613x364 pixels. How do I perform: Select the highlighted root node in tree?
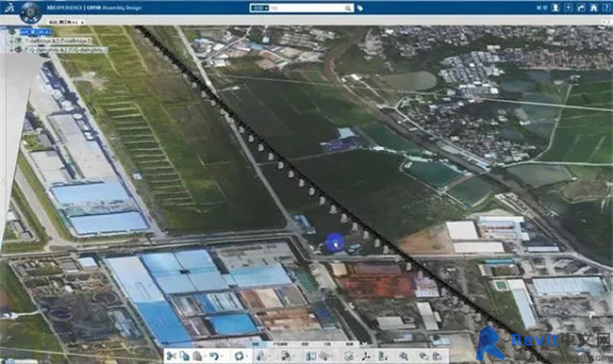tap(35, 32)
